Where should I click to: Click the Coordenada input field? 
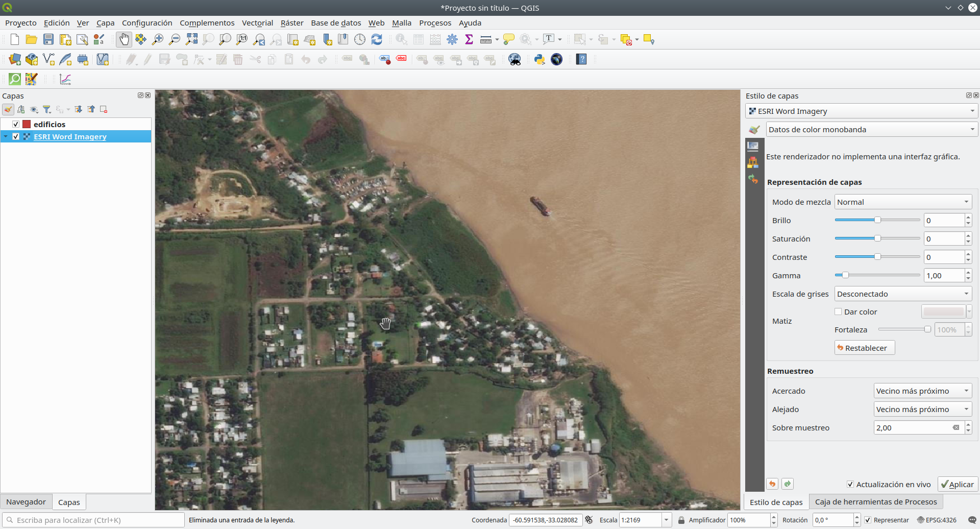click(546, 520)
